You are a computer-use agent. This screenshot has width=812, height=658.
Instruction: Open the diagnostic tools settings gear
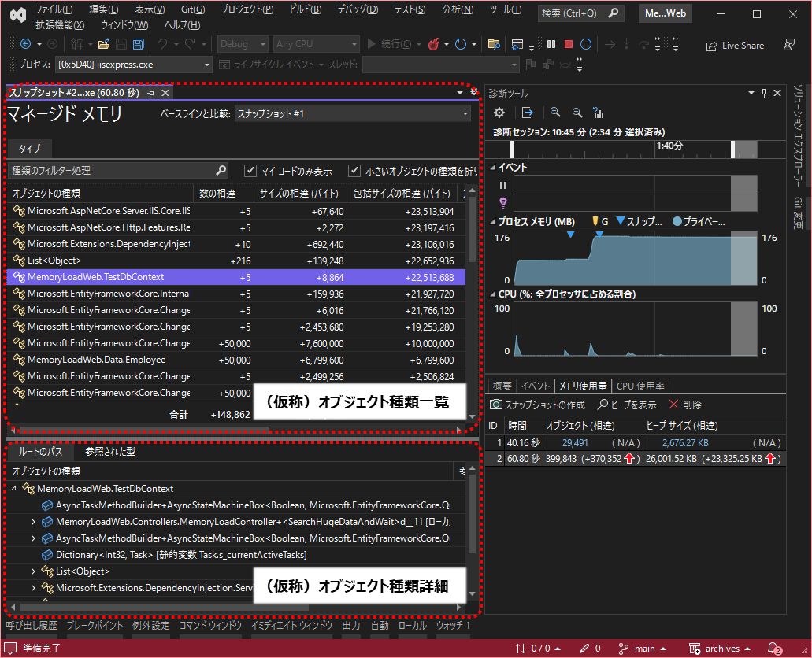pyautogui.click(x=499, y=113)
